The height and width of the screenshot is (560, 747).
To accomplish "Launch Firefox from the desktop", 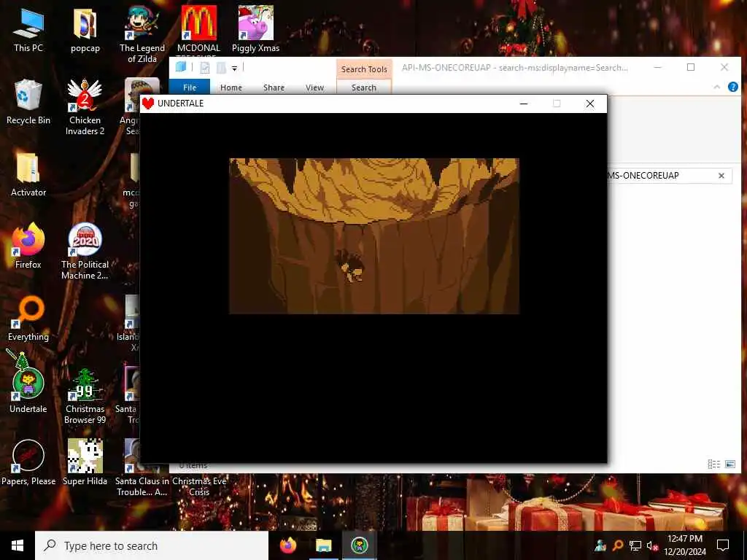I will pyautogui.click(x=28, y=246).
